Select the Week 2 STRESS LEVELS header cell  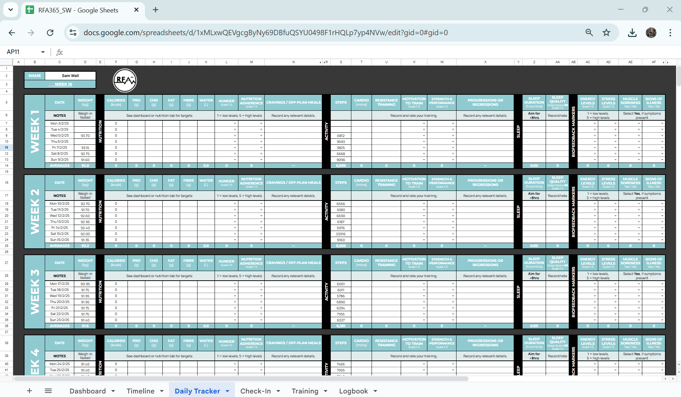coord(608,182)
